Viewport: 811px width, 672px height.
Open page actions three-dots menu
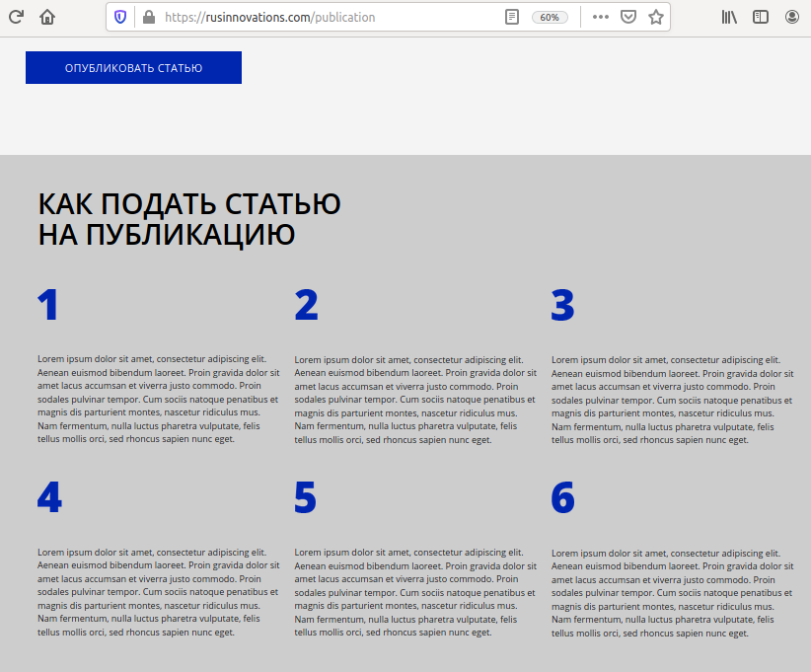(x=601, y=17)
